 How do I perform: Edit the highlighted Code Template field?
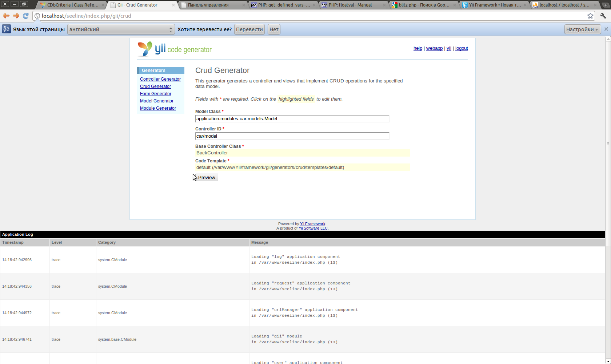(x=303, y=167)
